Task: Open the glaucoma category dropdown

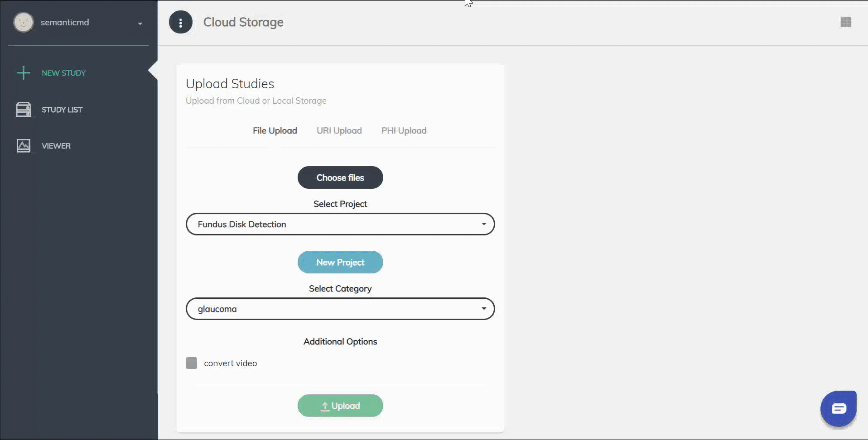Action: coord(340,309)
